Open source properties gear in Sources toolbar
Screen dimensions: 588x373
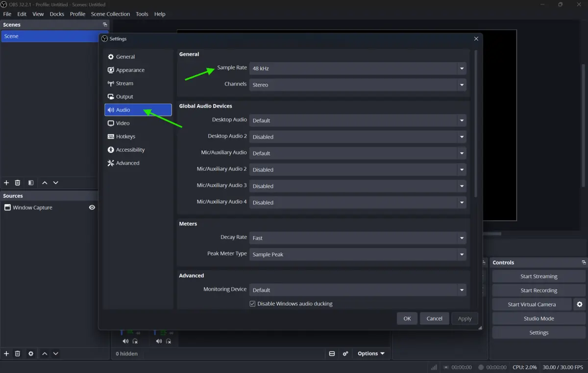pyautogui.click(x=31, y=353)
